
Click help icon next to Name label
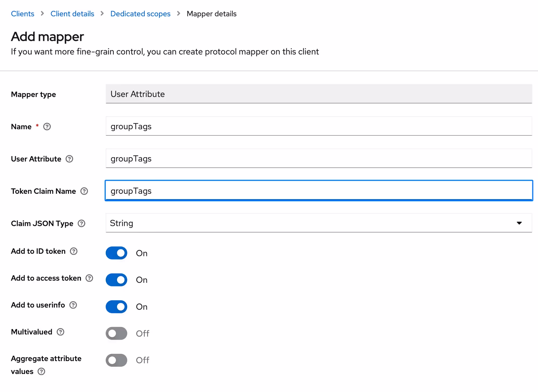coord(47,127)
